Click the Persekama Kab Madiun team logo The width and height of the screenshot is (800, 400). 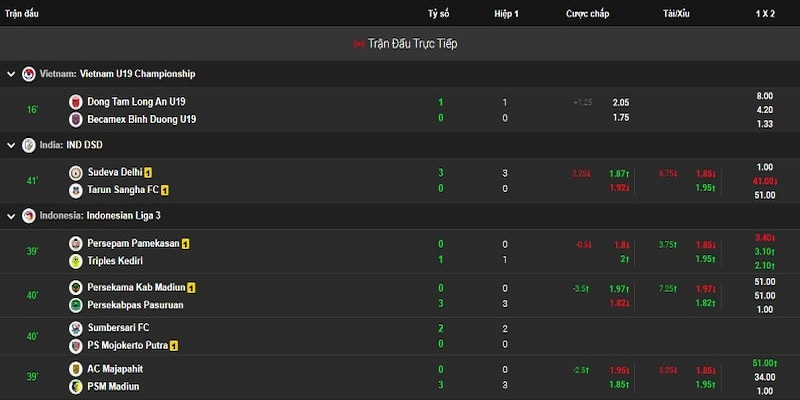click(x=76, y=287)
